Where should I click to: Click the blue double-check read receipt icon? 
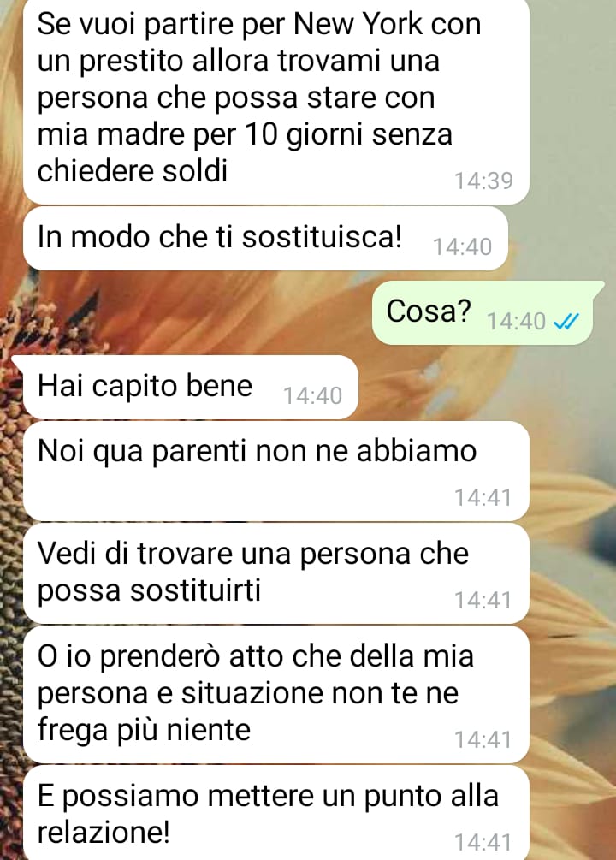pos(566,322)
